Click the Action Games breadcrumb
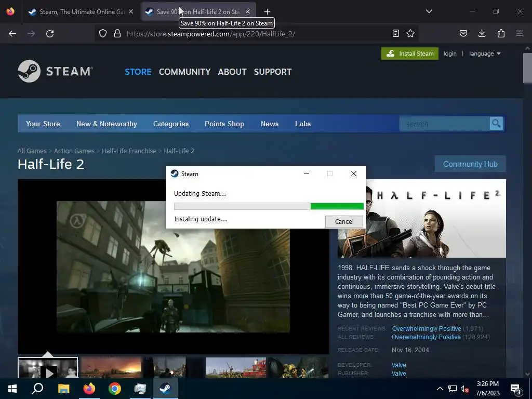 click(x=74, y=151)
